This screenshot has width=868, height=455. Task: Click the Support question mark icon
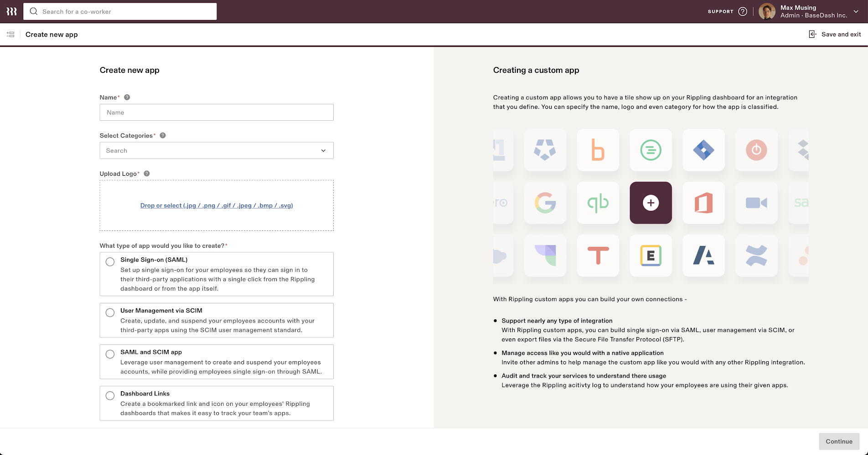(743, 11)
